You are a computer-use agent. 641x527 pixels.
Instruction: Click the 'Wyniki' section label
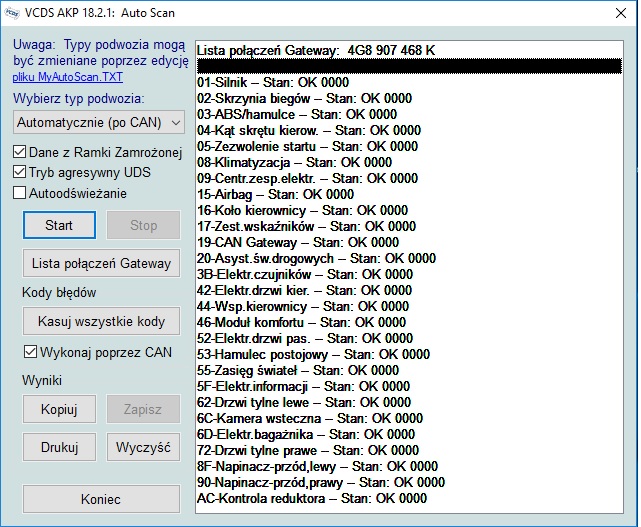click(42, 380)
